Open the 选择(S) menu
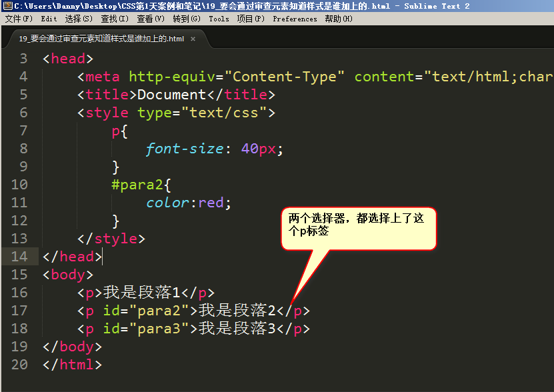This screenshot has height=392, width=554. [x=79, y=19]
